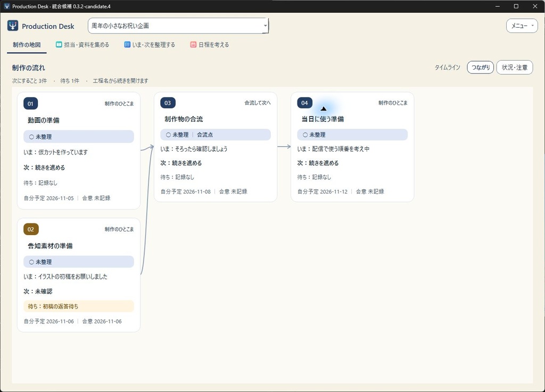
Task: Click the 待ち 1件 summary
Action: (x=70, y=80)
